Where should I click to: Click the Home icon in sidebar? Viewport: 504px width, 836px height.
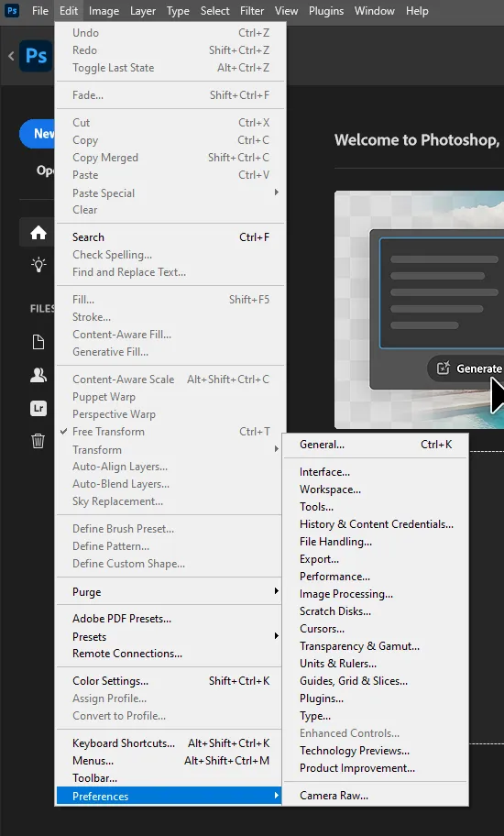pos(38,233)
